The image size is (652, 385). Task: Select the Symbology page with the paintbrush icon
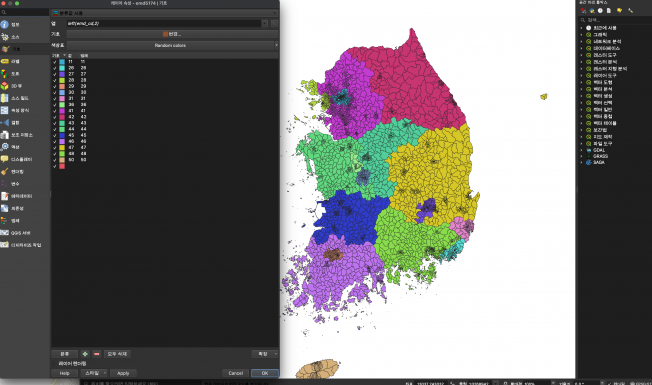(x=24, y=49)
